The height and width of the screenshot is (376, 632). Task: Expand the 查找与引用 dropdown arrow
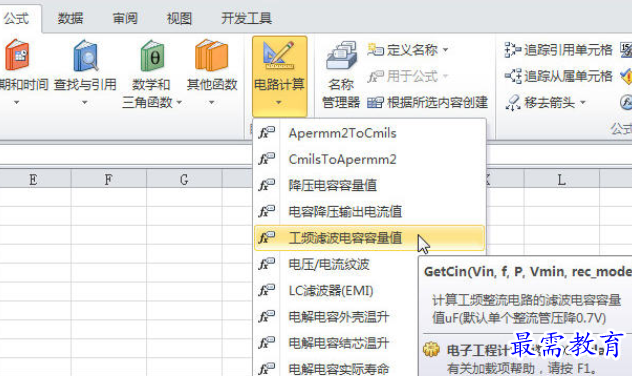click(x=85, y=103)
